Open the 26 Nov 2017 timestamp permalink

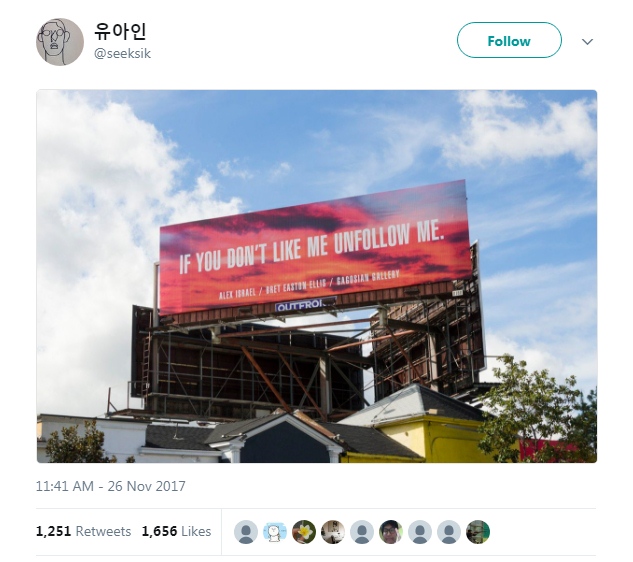[x=111, y=486]
